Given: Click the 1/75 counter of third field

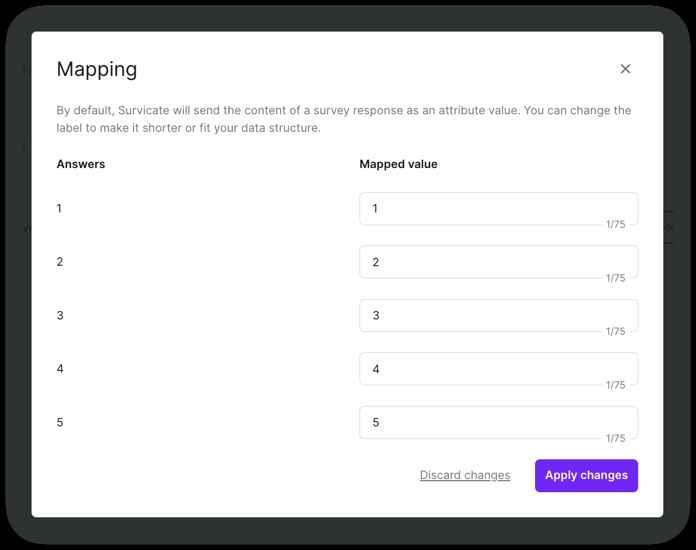Looking at the screenshot, I should pos(616,331).
